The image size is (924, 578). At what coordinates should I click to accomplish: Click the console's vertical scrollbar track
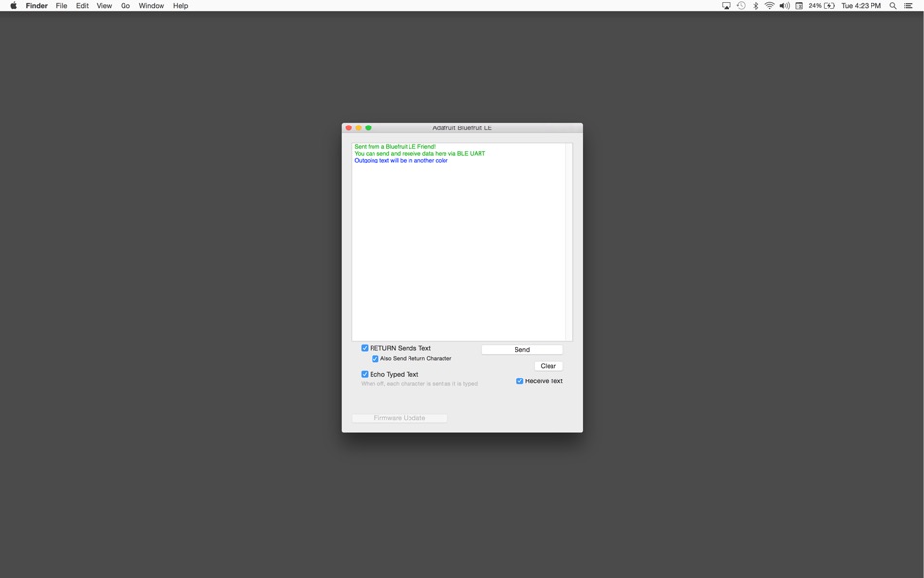569,242
